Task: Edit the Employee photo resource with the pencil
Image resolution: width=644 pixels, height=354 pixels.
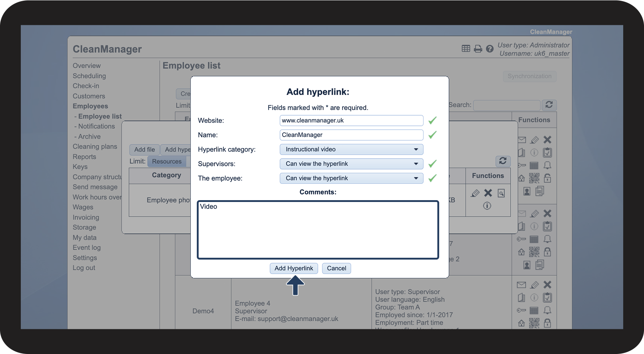Action: coord(475,193)
